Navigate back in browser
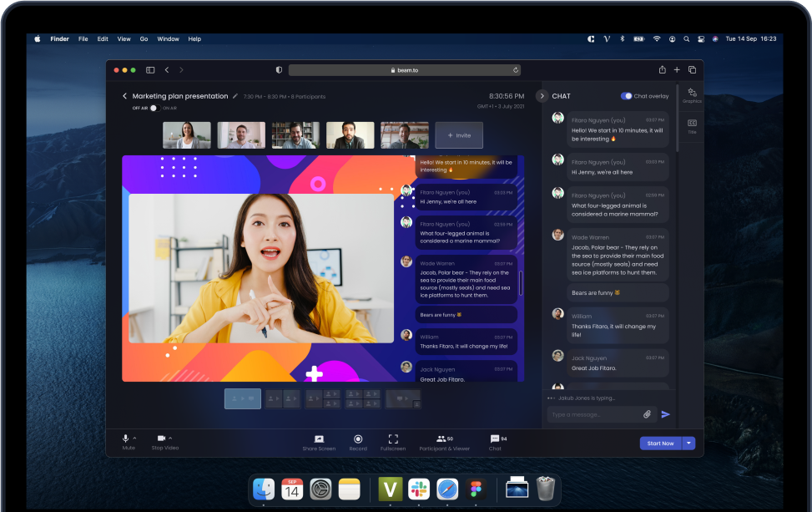812x512 pixels. 167,70
